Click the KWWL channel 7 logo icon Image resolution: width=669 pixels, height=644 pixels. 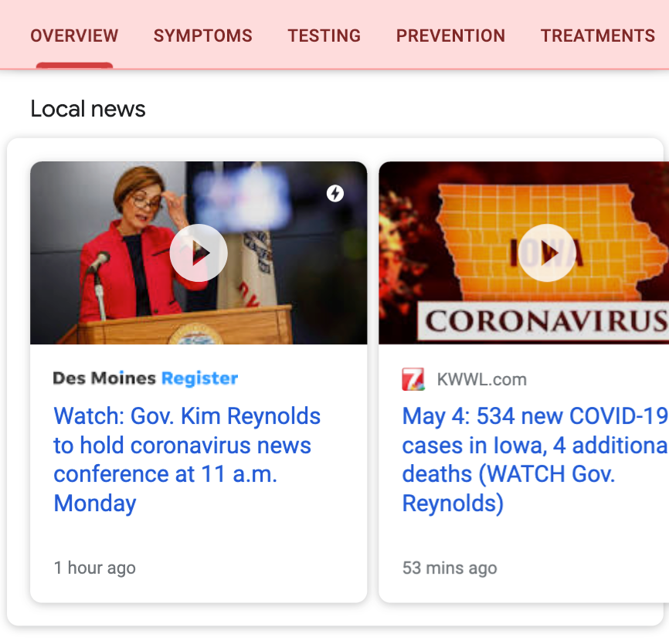(413, 379)
